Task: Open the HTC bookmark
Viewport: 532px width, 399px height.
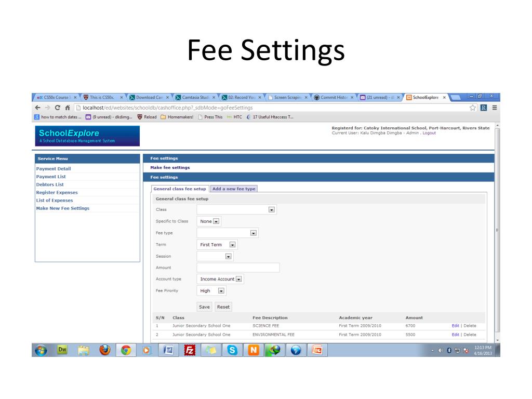Action: coord(234,117)
